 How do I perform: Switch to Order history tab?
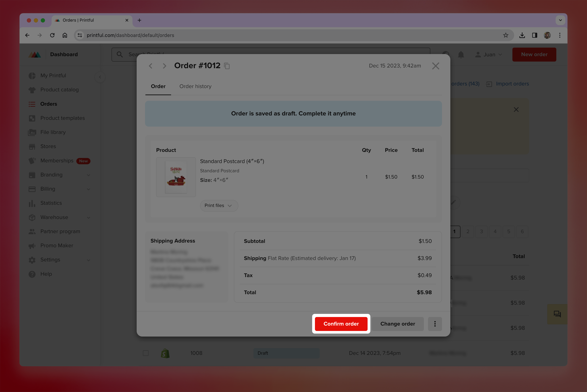click(x=195, y=86)
